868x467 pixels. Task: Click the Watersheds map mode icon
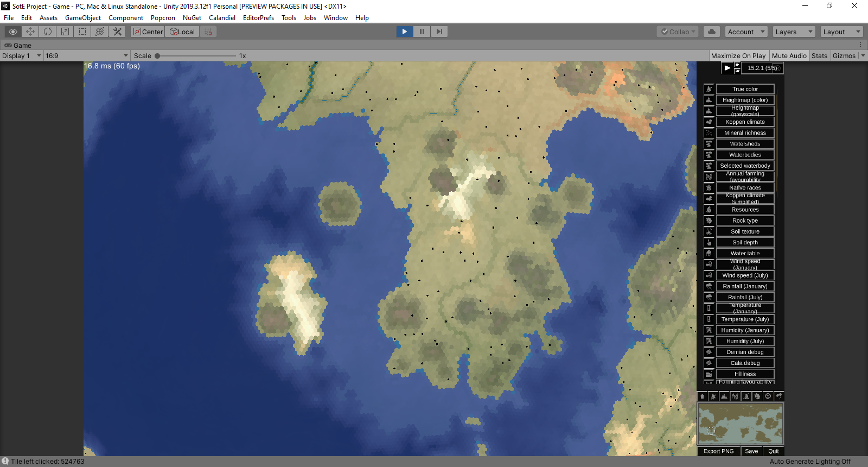(709, 144)
